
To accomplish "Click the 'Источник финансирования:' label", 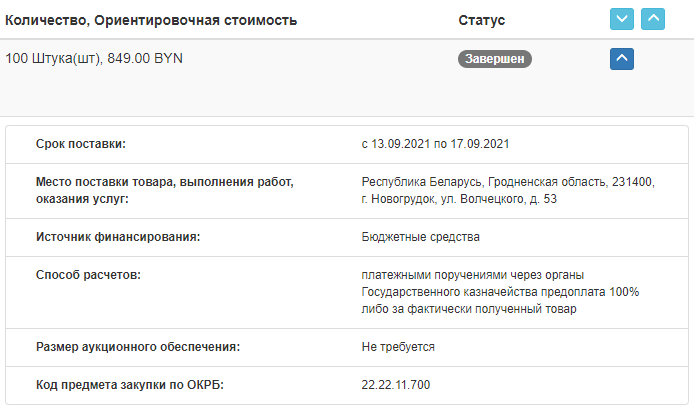I will pos(118,237).
